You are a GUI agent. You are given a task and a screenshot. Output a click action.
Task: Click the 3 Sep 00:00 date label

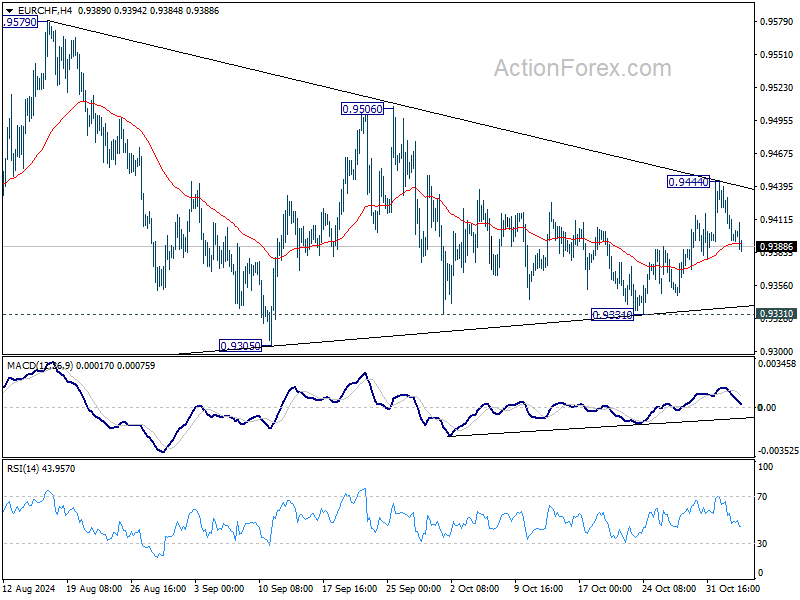coord(220,589)
